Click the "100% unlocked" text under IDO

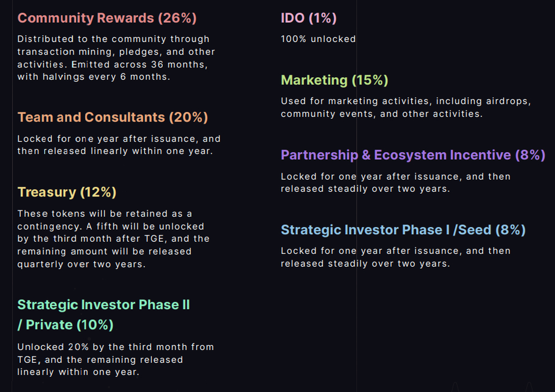coord(318,39)
